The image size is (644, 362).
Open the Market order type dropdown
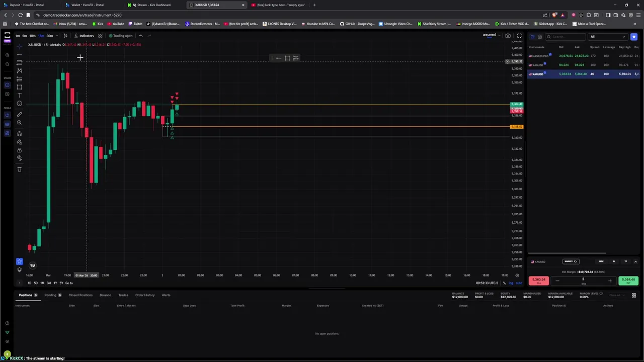point(571,261)
